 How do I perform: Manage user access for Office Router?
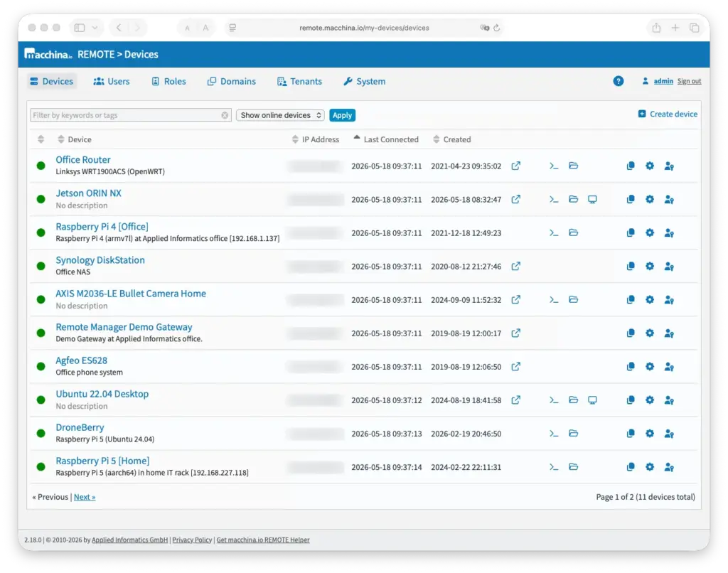tap(669, 166)
